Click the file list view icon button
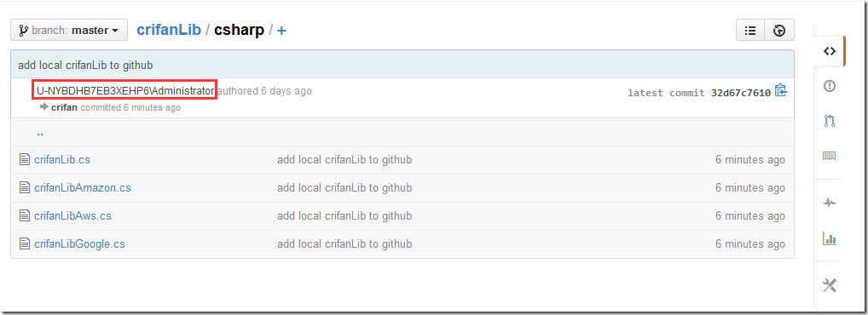868x315 pixels. click(750, 31)
